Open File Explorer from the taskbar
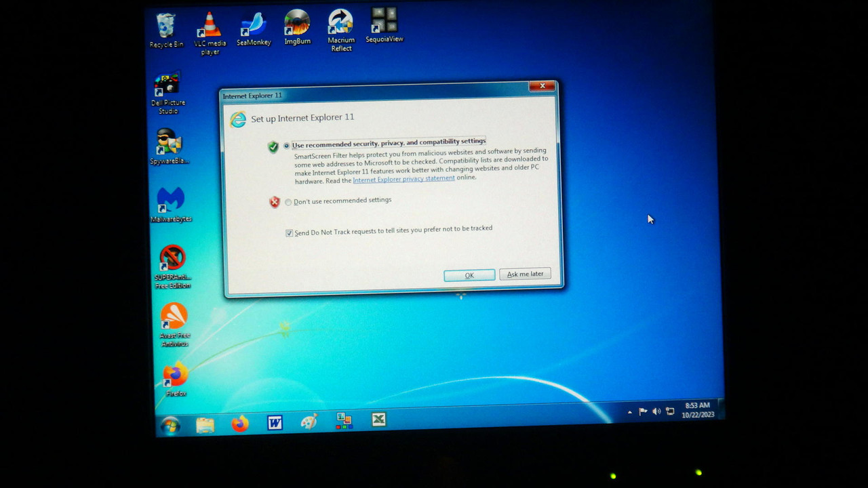868x488 pixels. 205,425
